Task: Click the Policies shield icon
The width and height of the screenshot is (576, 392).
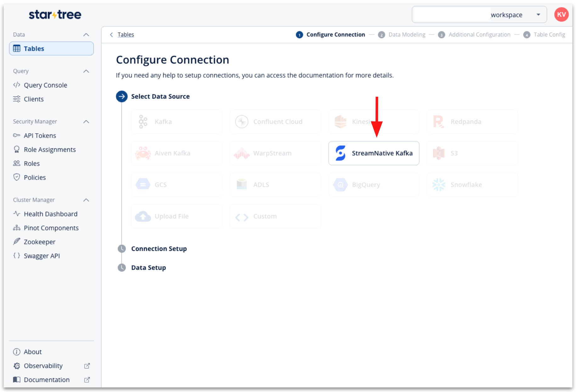Action: (17, 177)
